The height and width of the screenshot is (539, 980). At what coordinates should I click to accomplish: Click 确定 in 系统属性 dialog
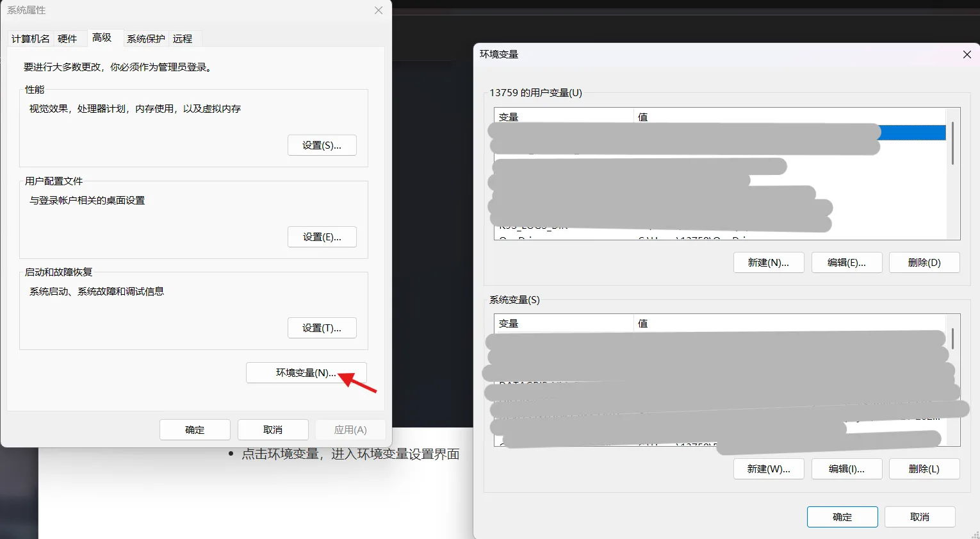tap(195, 430)
